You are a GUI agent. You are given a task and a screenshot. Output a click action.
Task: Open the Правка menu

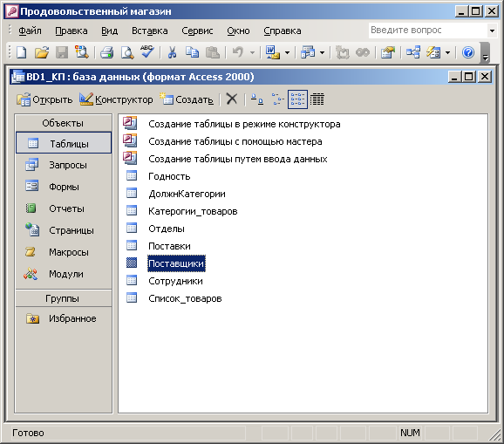coord(71,31)
